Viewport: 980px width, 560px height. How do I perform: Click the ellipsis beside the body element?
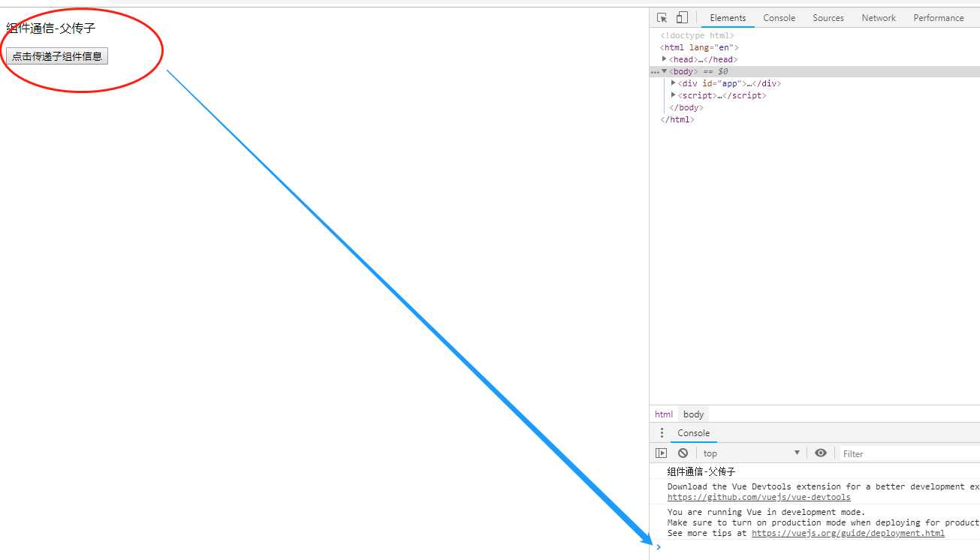pyautogui.click(x=655, y=72)
